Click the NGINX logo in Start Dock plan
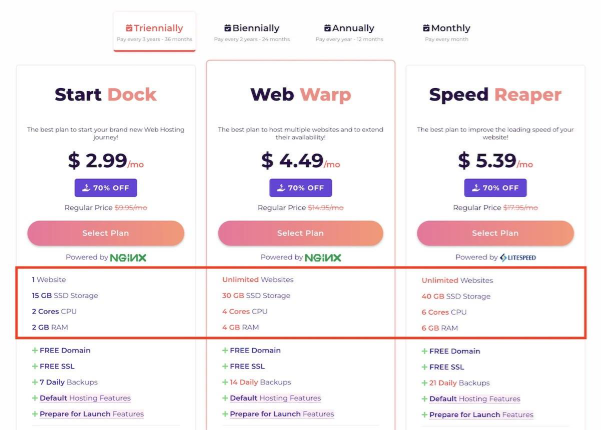 tap(128, 258)
